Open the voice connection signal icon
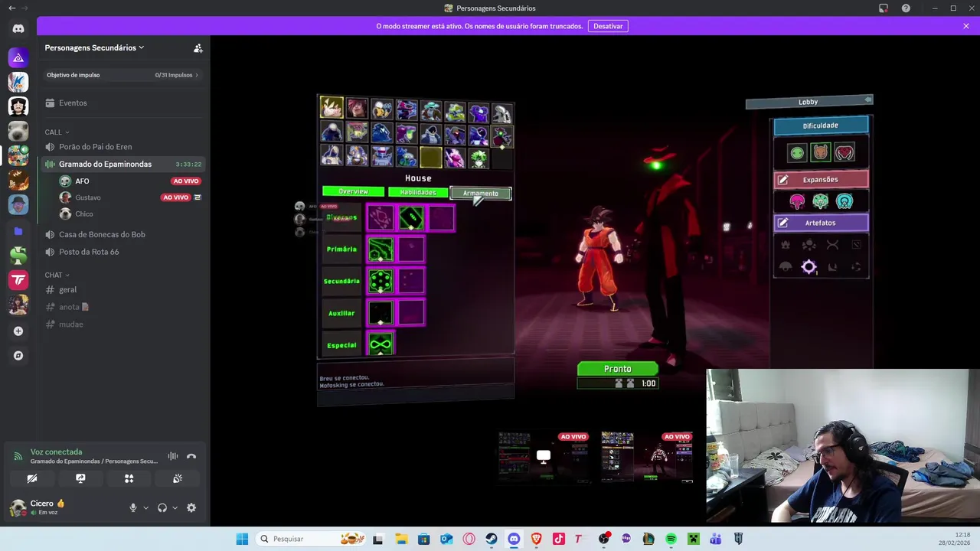The width and height of the screenshot is (980, 551). [18, 456]
